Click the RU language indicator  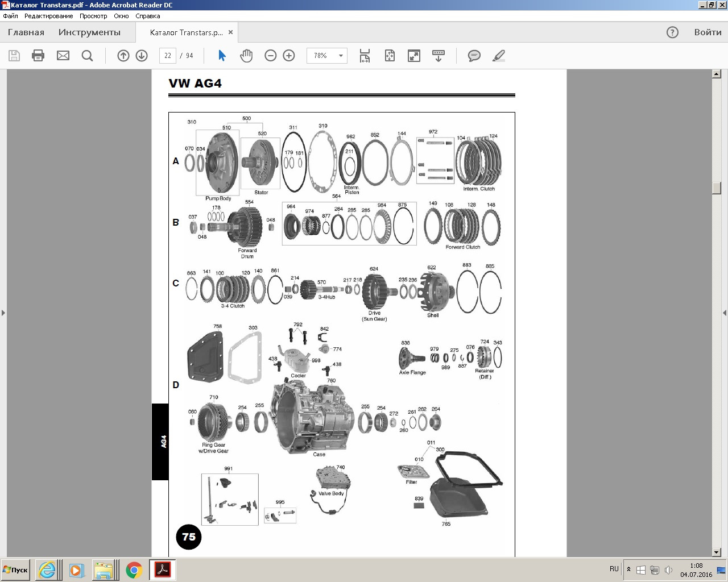point(614,569)
